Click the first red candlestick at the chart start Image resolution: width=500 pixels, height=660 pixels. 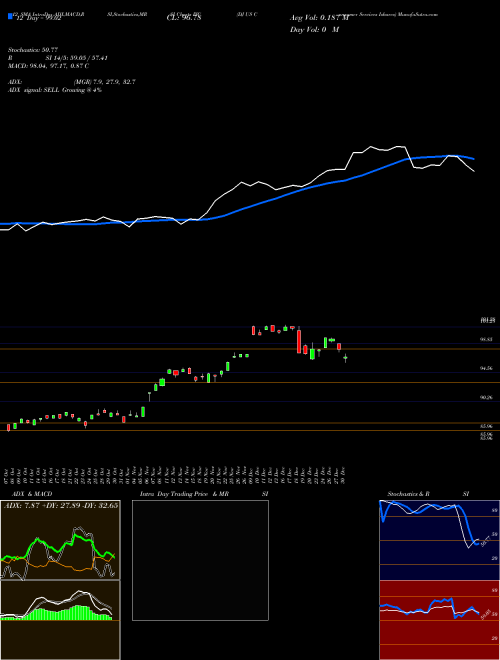[8, 428]
